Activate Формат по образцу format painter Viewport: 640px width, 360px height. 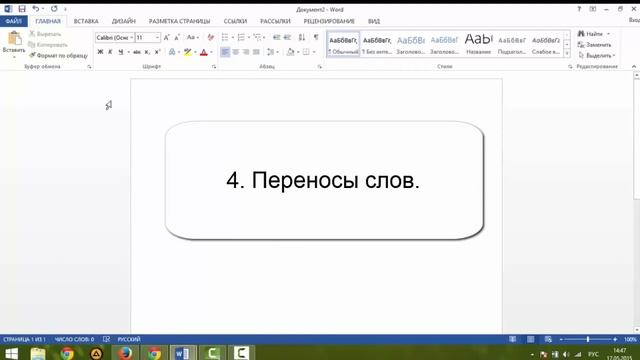[58, 55]
